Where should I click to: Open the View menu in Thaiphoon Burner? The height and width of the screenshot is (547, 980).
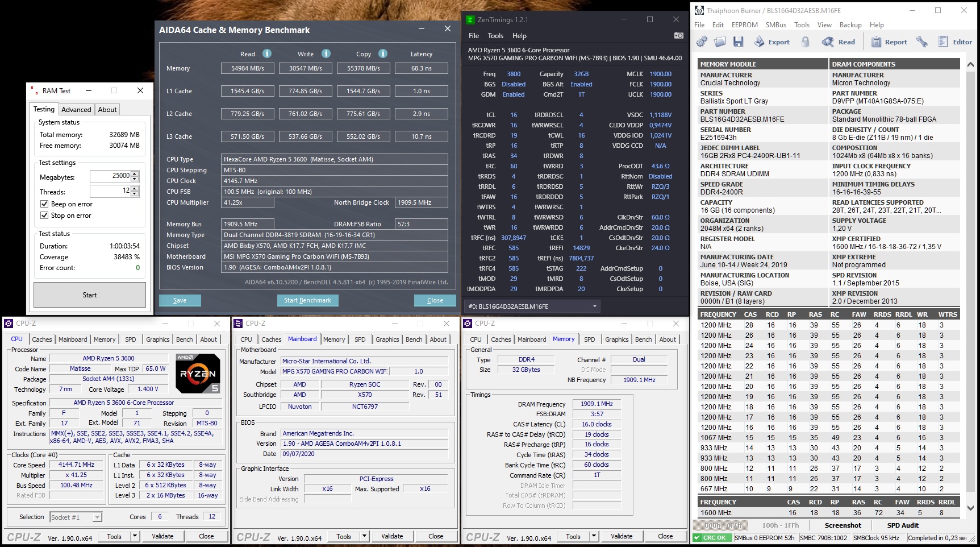tap(824, 25)
